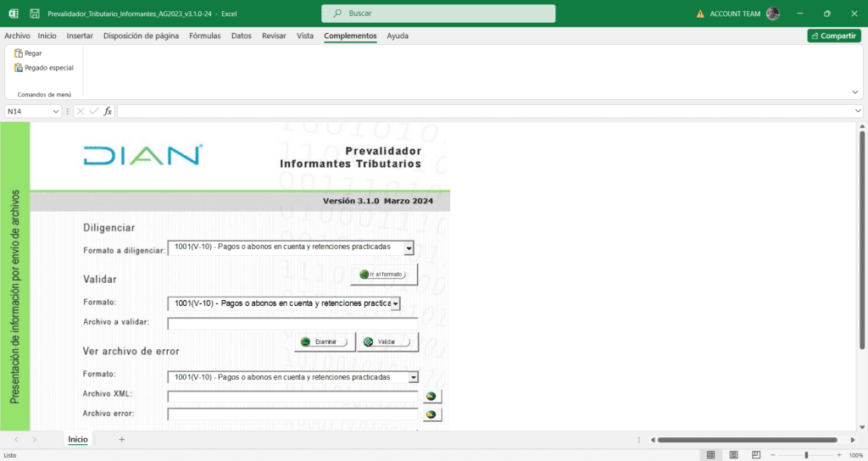Click the enter checkmark in formula bar
Viewport: 868px width, 461px height.
pyautogui.click(x=94, y=111)
